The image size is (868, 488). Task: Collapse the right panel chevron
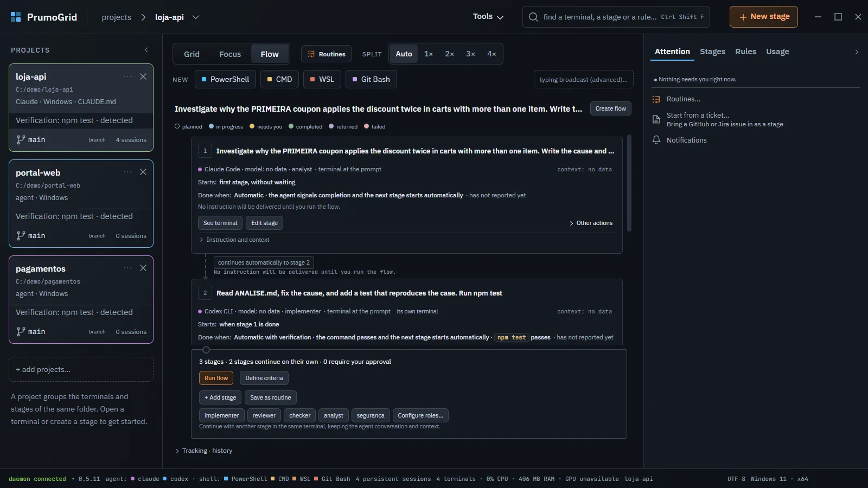[x=857, y=52]
